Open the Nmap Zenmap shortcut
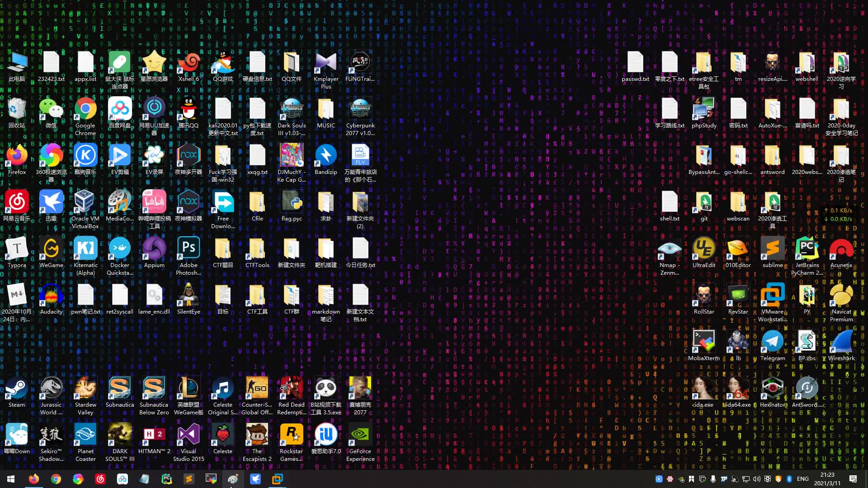The image size is (868, 488). point(670,249)
